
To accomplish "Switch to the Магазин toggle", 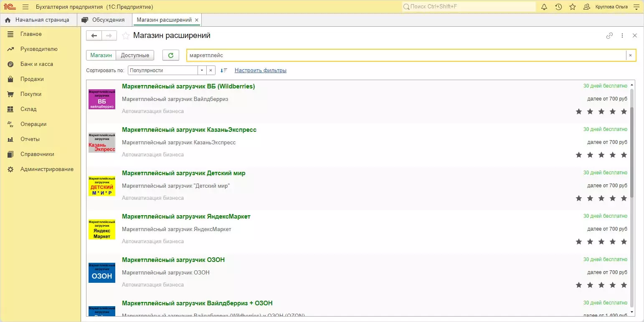I will 101,55.
